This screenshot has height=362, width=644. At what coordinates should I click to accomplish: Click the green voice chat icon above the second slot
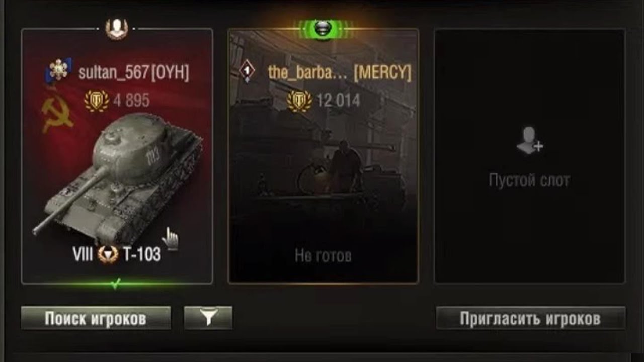(x=323, y=29)
